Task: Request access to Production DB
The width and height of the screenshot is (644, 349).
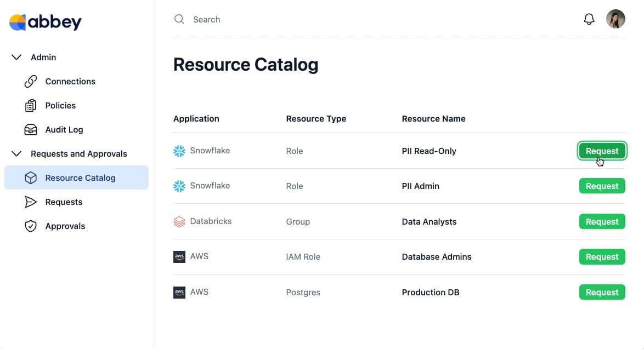Action: (x=602, y=292)
